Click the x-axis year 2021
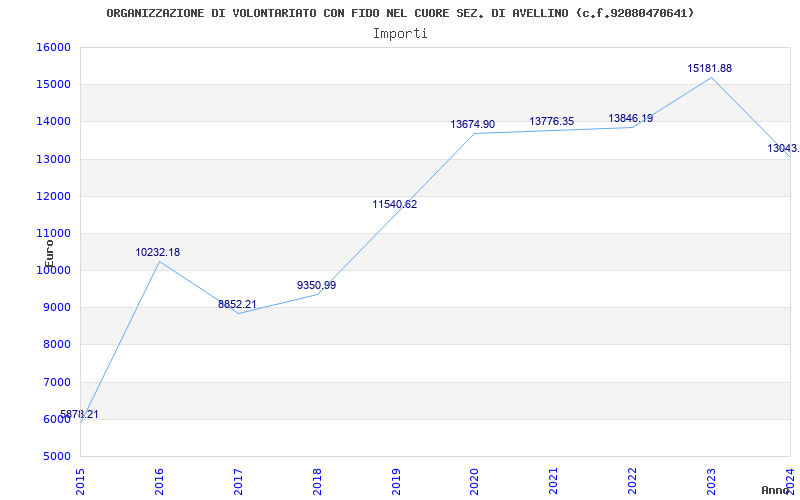Image resolution: width=800 pixels, height=500 pixels. [554, 482]
